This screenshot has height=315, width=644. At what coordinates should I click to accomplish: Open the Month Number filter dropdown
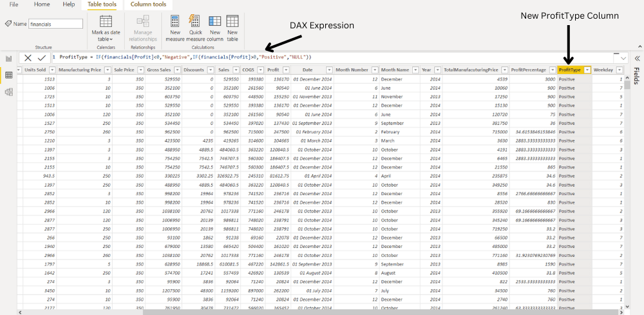374,70
